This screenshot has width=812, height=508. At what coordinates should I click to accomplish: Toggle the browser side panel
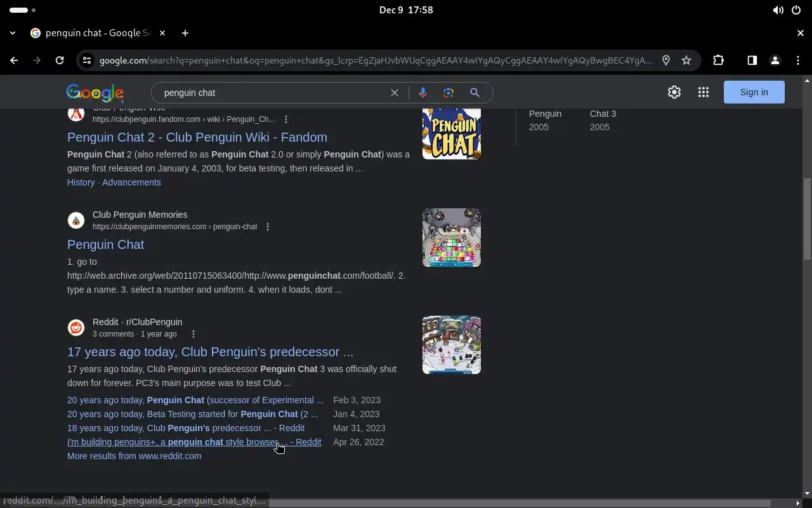pos(752,60)
